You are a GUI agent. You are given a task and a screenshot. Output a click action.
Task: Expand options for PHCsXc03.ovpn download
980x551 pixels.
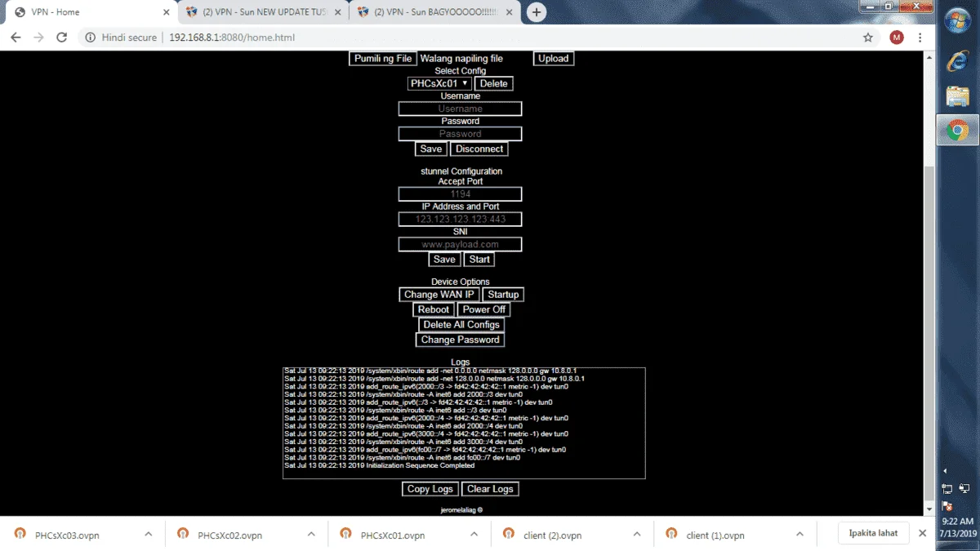point(148,534)
